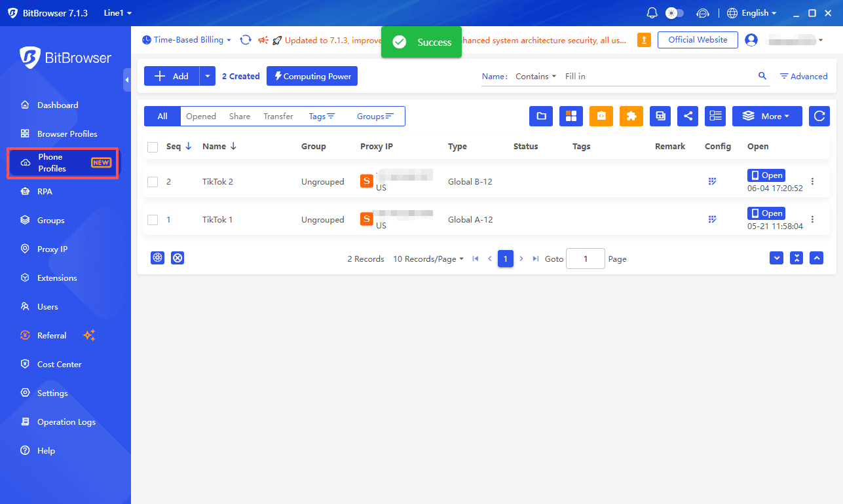The height and width of the screenshot is (504, 843).
Task: Open Extensions in the sidebar
Action: coord(57,278)
